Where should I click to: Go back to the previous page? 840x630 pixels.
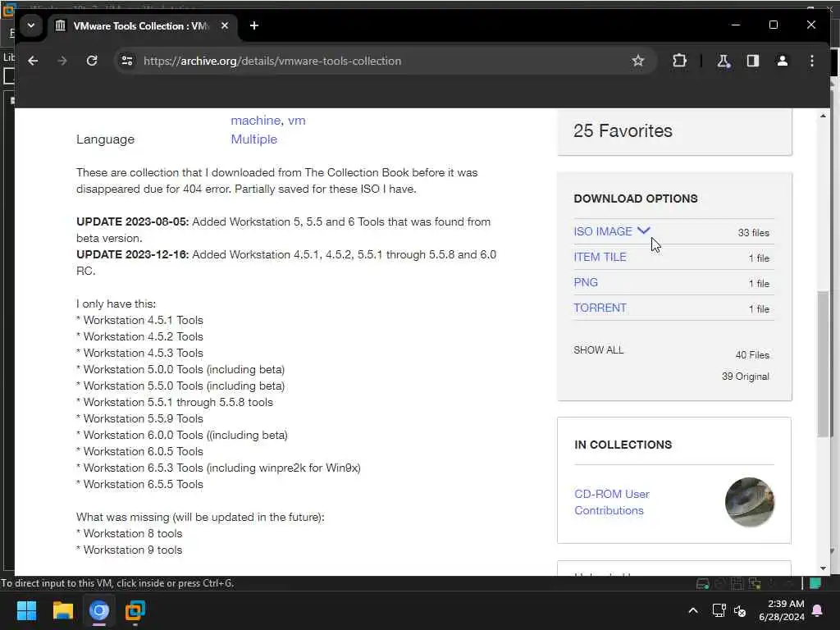(x=33, y=61)
